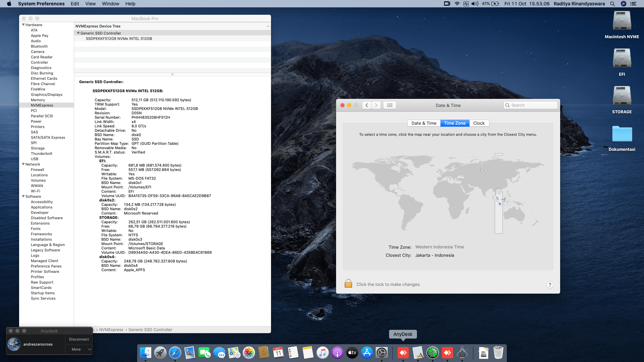644x362 pixels.
Task: Select Thunderbolt in the Hardware list
Action: tap(42, 154)
